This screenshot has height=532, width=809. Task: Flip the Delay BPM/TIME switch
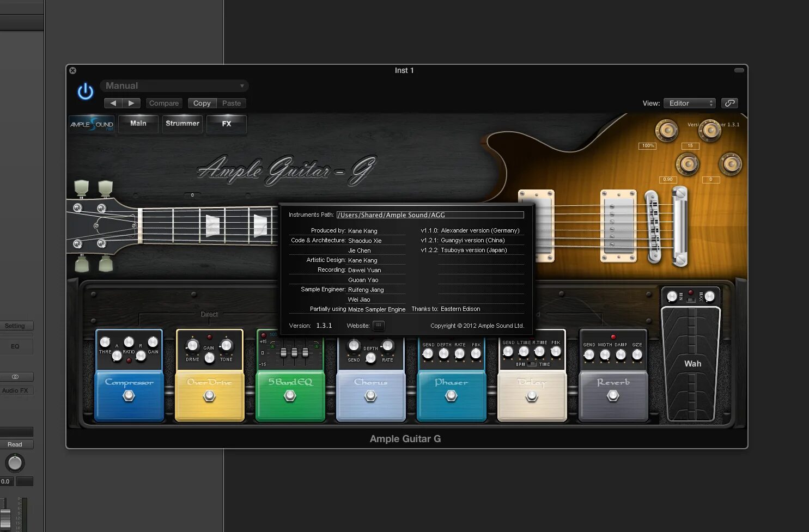532,364
